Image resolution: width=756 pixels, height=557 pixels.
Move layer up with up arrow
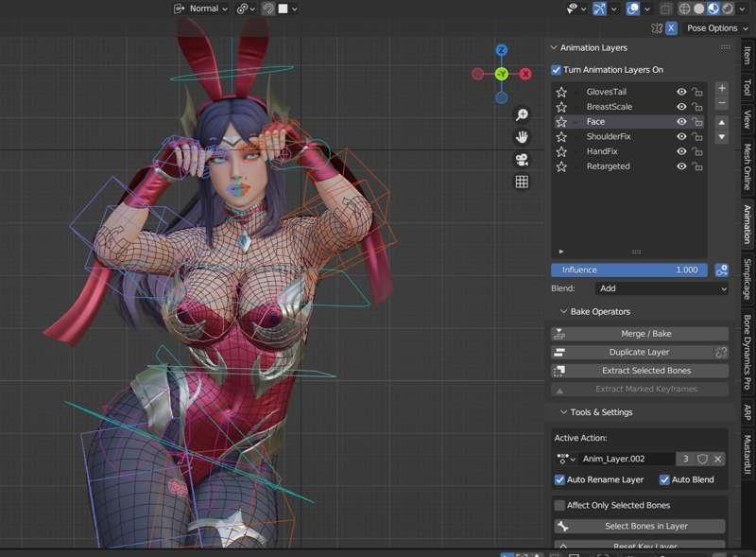722,123
